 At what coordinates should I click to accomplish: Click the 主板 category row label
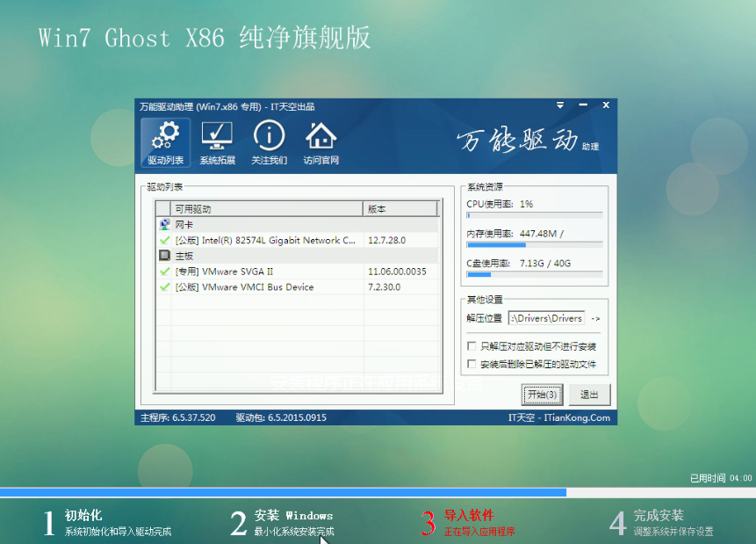click(x=184, y=256)
